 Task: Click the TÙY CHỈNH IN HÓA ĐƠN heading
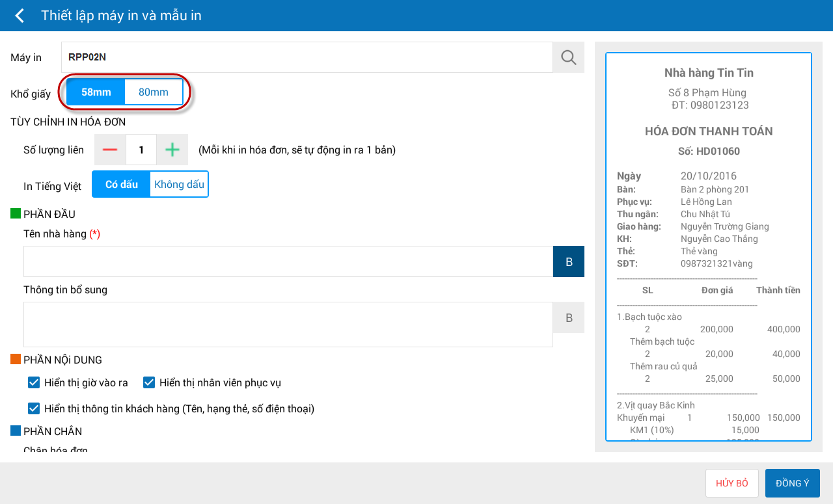[x=68, y=122]
